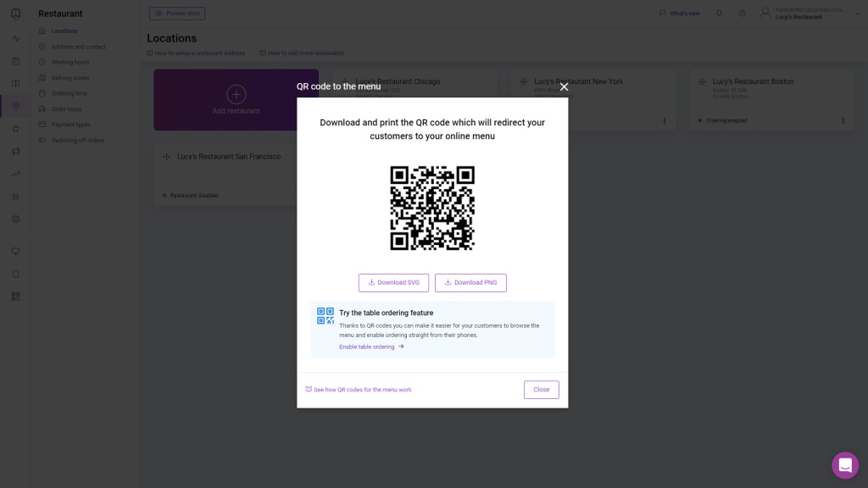The height and width of the screenshot is (488, 868).
Task: Open Delivery zones settings
Action: pos(70,78)
